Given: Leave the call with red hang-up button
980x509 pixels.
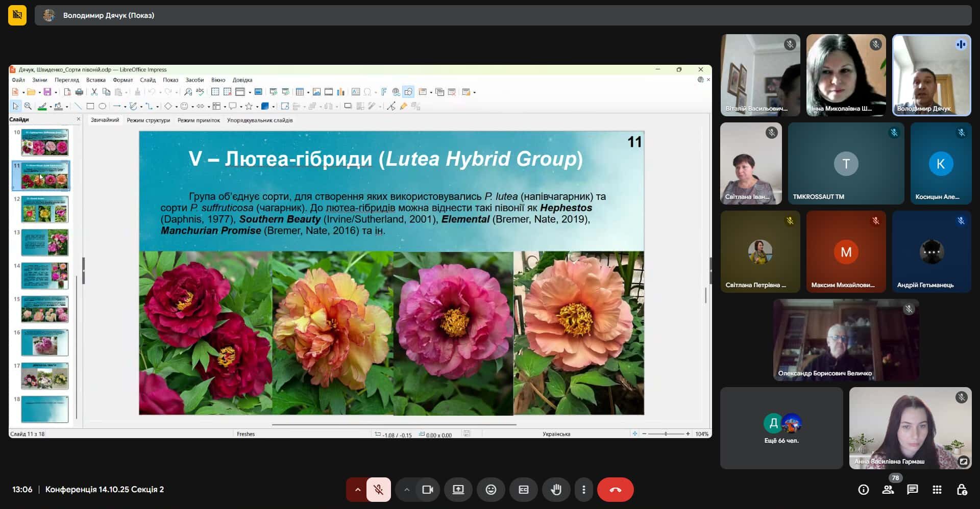Looking at the screenshot, I should pos(615,490).
